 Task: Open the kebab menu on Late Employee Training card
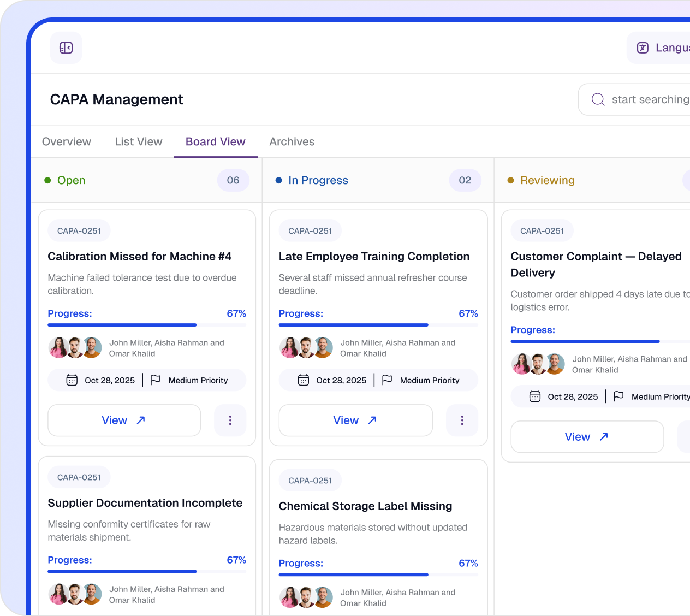(x=462, y=420)
